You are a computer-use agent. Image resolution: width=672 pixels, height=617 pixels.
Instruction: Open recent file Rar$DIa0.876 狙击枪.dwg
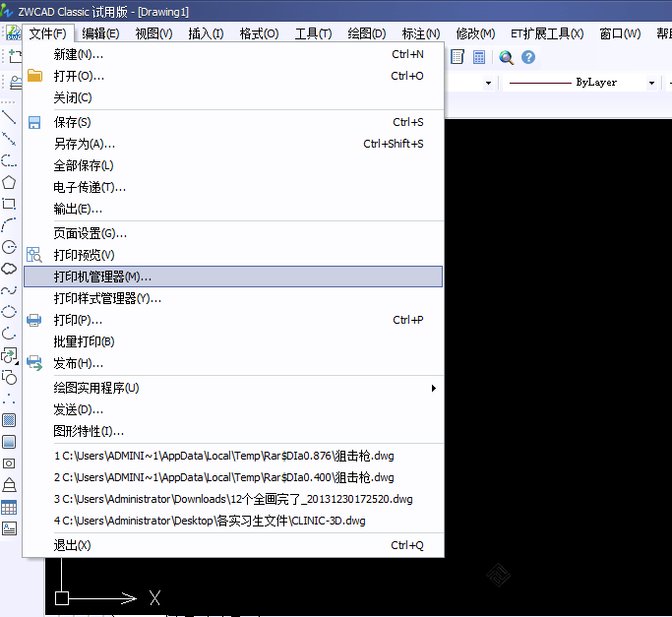(233, 456)
